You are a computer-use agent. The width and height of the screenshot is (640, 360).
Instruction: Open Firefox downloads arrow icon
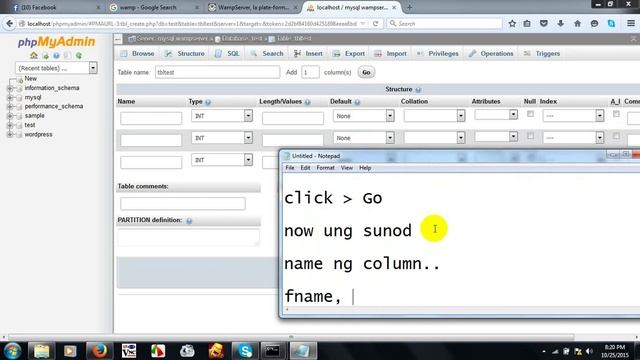click(560, 24)
